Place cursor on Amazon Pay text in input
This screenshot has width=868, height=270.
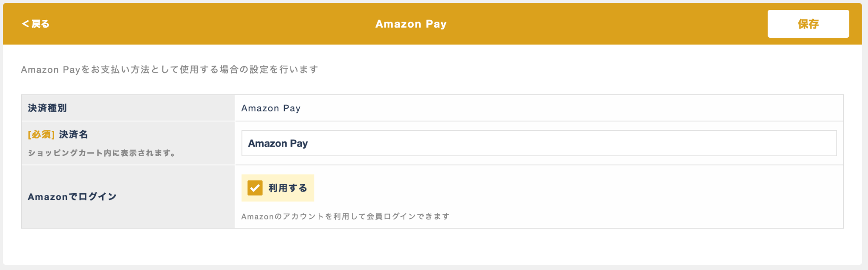(x=278, y=143)
